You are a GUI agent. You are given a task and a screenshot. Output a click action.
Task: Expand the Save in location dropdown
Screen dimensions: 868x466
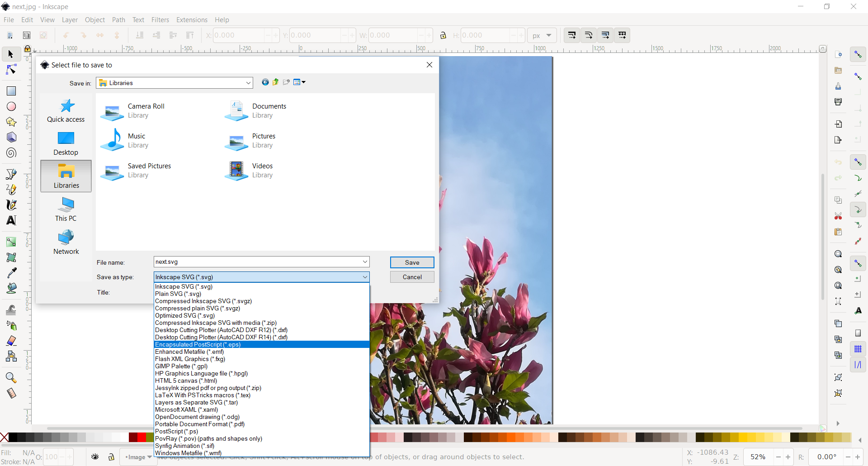248,83
